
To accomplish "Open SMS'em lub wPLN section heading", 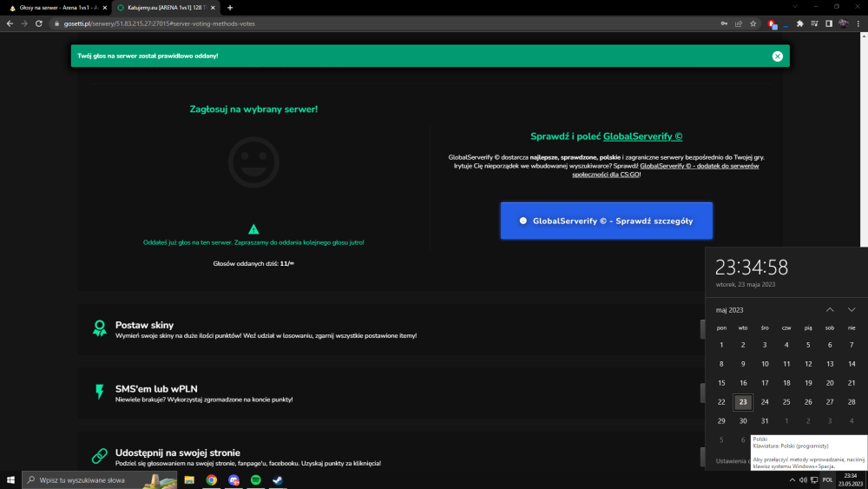I will (156, 389).
